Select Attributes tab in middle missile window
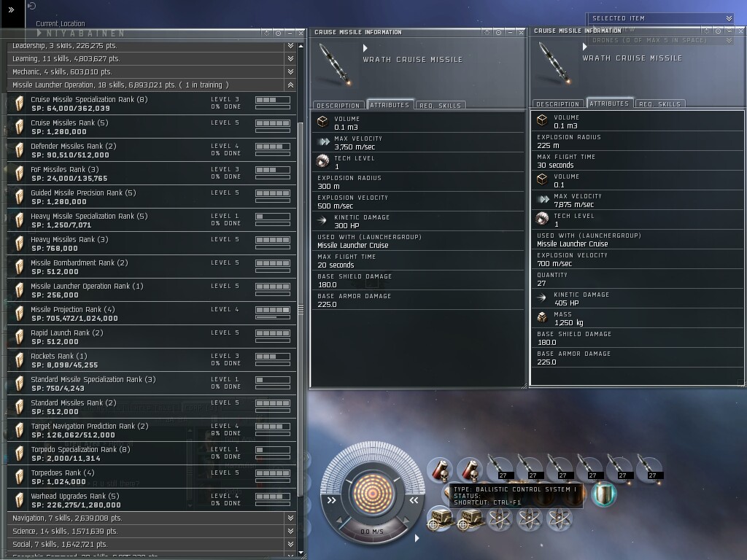The width and height of the screenshot is (747, 560). tap(390, 105)
